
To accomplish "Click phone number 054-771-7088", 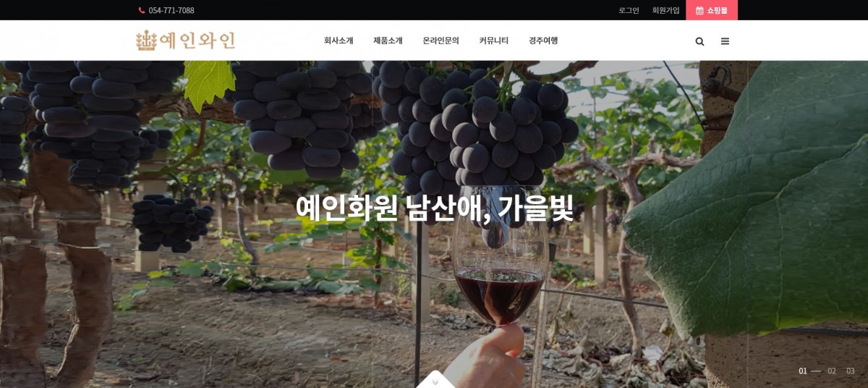I will tap(171, 10).
